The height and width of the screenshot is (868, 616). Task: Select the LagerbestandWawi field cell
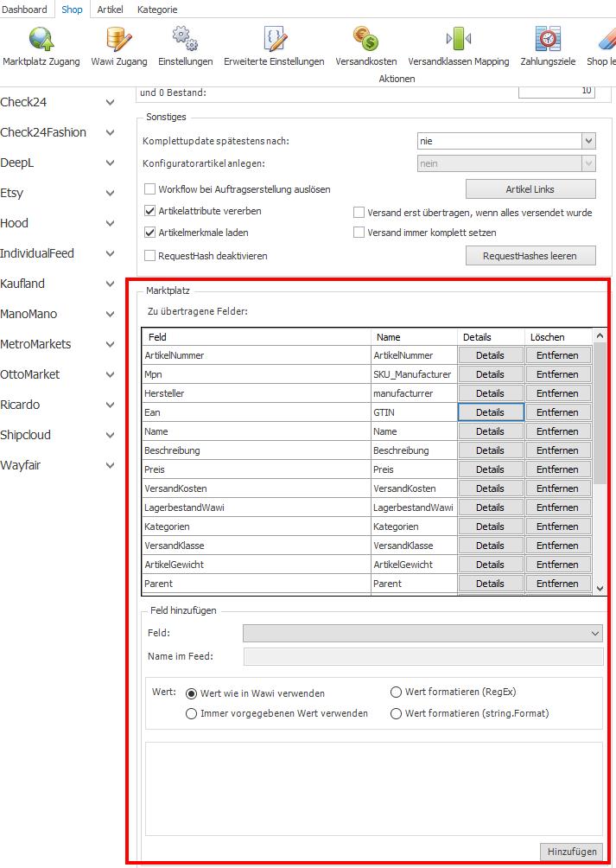coord(257,507)
